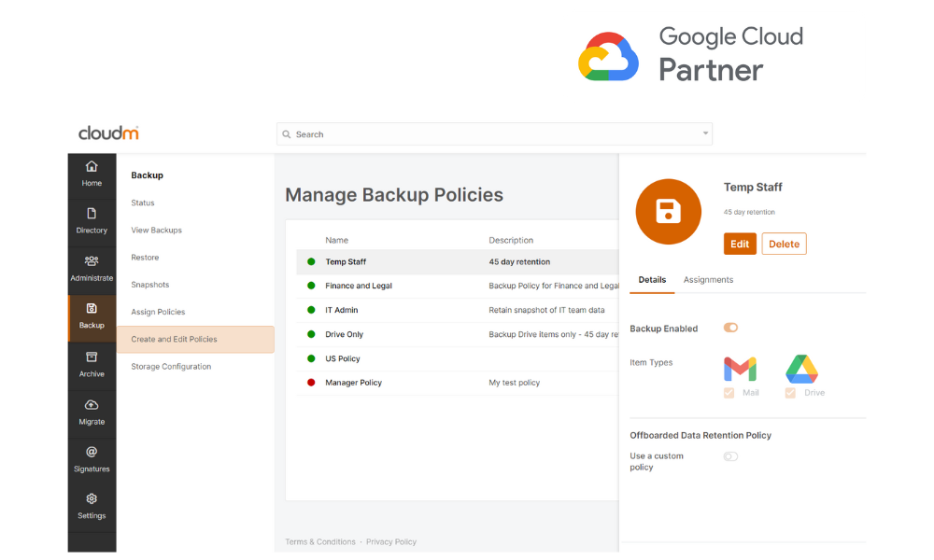Toggle Backup Enabled off

[x=729, y=328]
